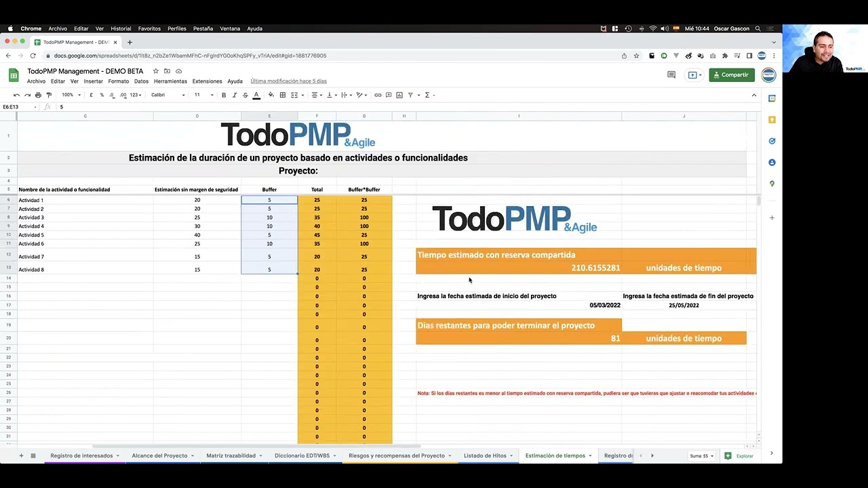Create a filter with the funnel icon
This screenshot has height=488, width=868.
coord(410,95)
